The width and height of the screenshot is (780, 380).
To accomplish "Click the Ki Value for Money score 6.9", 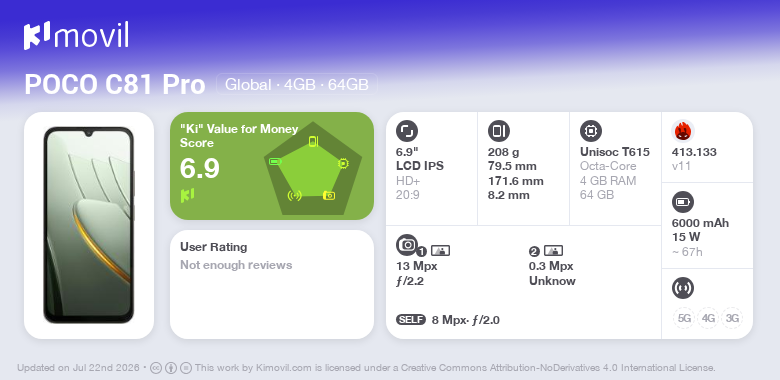I will [x=199, y=168].
